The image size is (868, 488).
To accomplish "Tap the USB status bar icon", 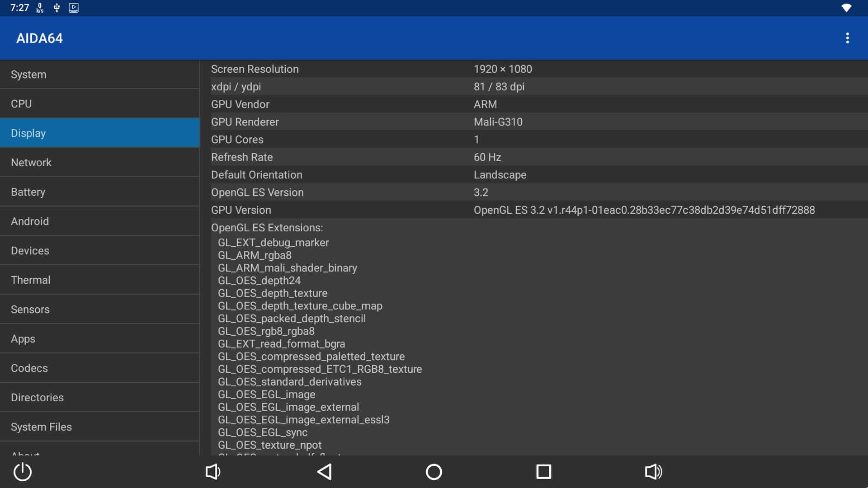I will (57, 8).
